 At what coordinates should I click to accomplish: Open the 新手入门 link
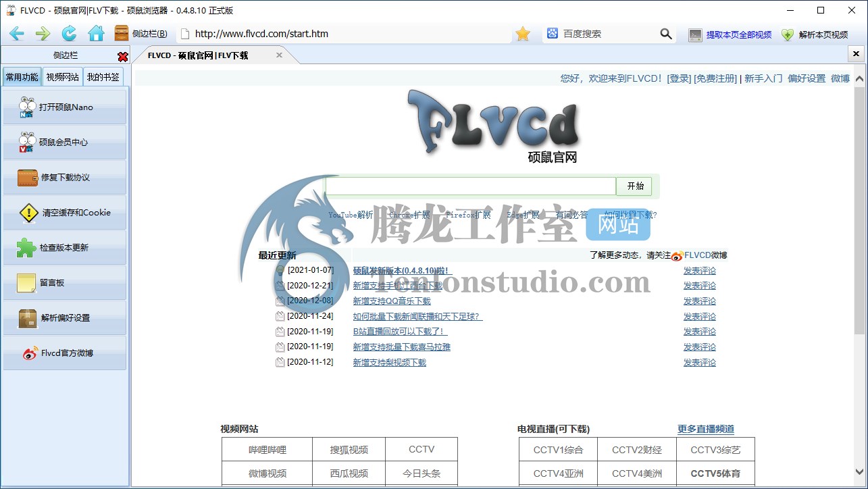763,78
